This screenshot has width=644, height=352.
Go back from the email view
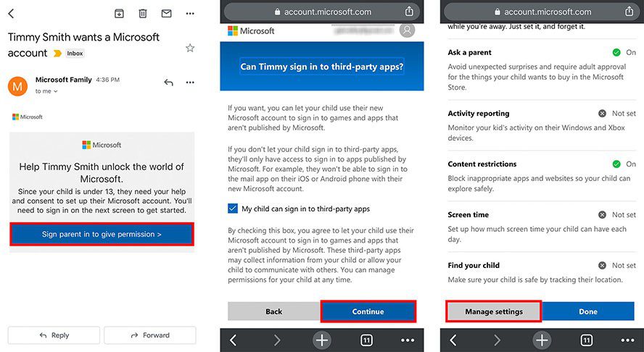11,14
